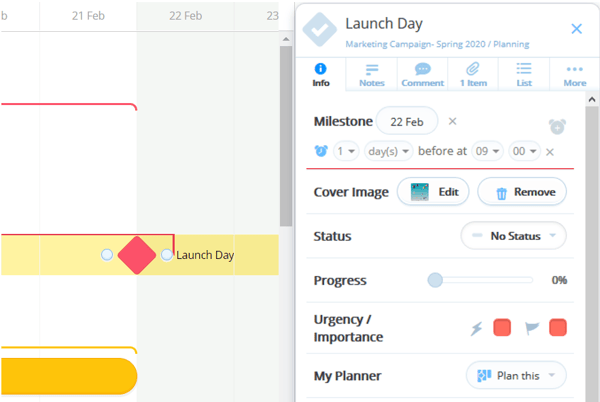This screenshot has width=600, height=402.
Task: Click the lightning bolt urgency icon
Action: (476, 328)
